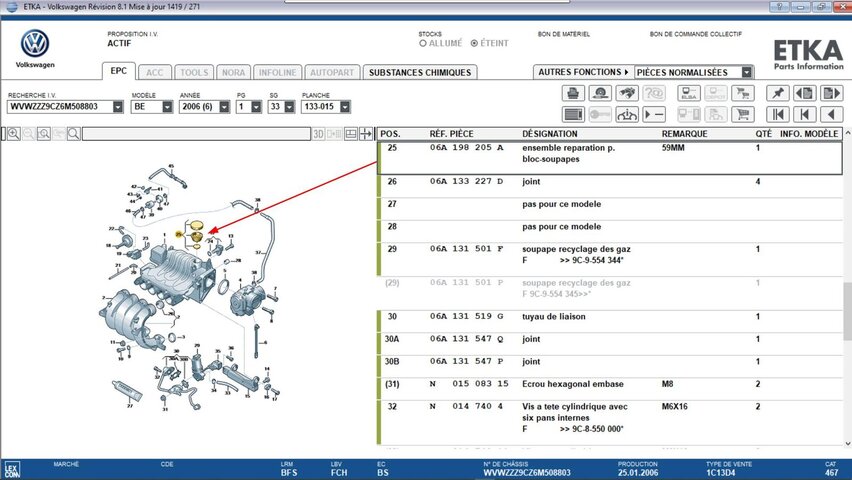Click the scrollbar down arrow in parts list
Viewport: 852px width, 480px height.
point(847,444)
